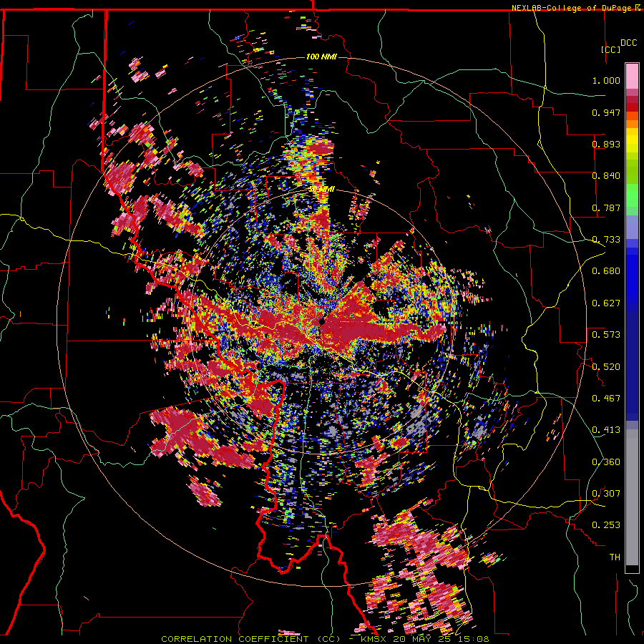
Task: Click the 0.253 scale value
Action: point(606,525)
